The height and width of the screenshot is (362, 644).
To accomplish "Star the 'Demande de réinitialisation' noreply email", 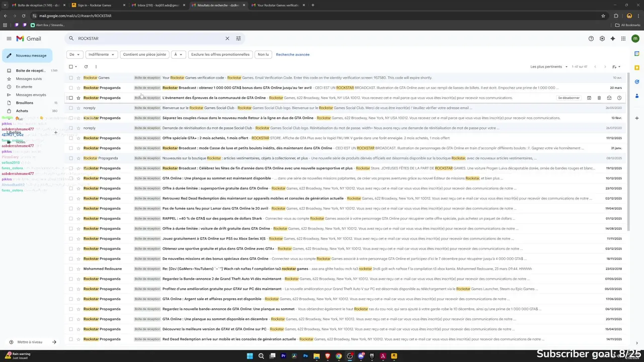I will 78,128.
